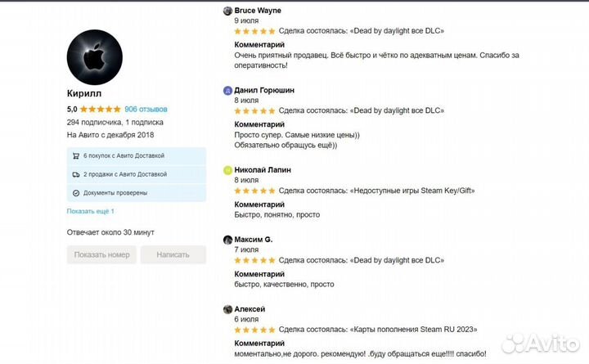
Task: Click Николай Лапин's yellow avatar icon
Action: click(227, 170)
